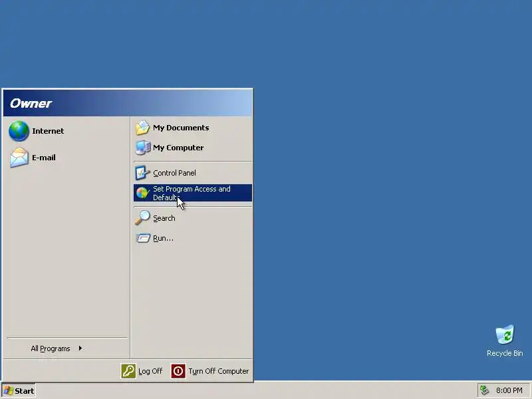
Task: Click the Owner user name header
Action: pos(31,103)
